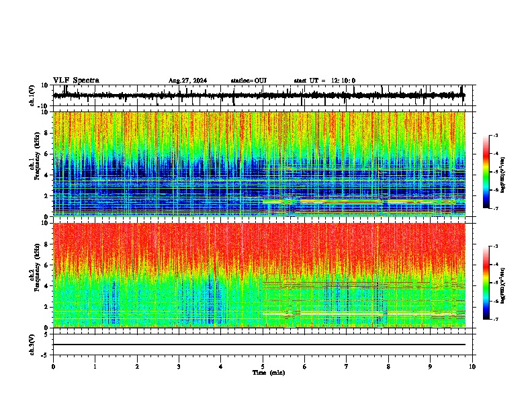Click the ch.2 spectrogram color bar

[x=486, y=283]
